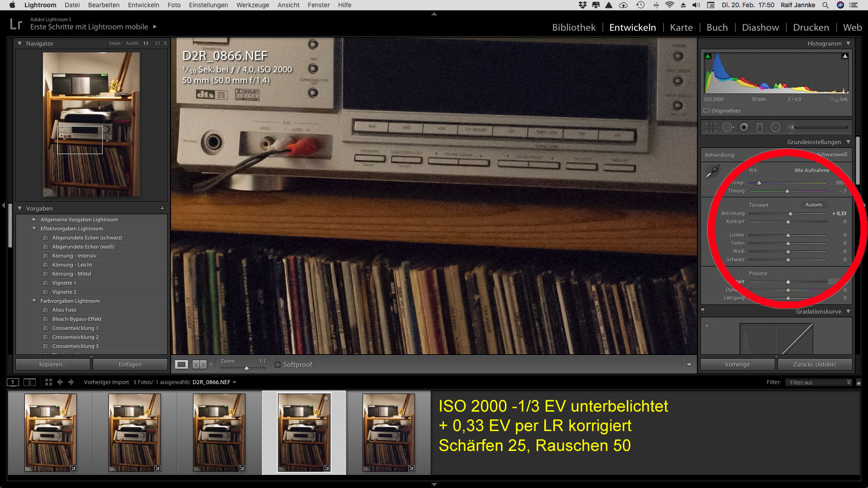
Task: Click the add preset plus icon
Action: [162, 208]
